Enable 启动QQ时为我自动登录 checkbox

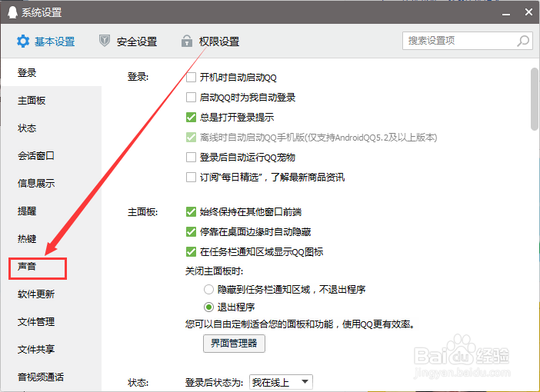coord(191,98)
